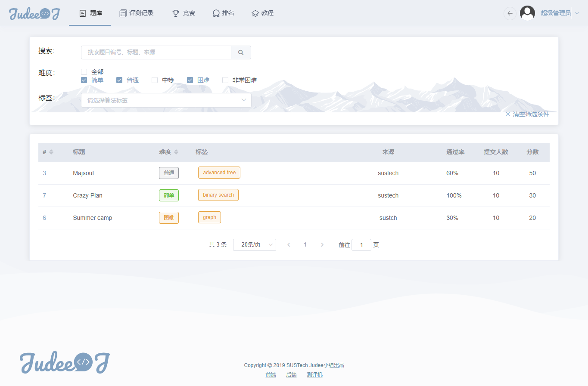
Task: Click the 排名 medal icon
Action: [x=215, y=13]
